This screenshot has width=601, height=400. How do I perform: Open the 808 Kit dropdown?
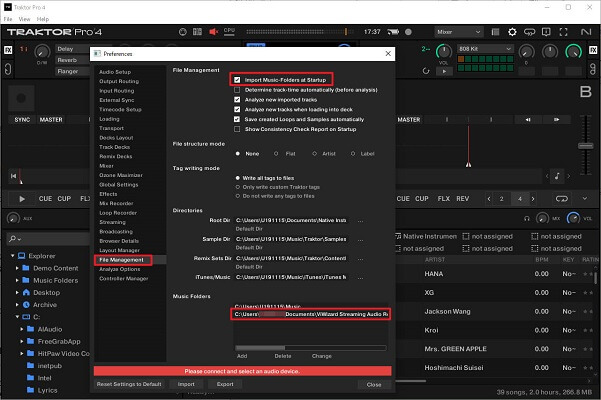(x=485, y=49)
